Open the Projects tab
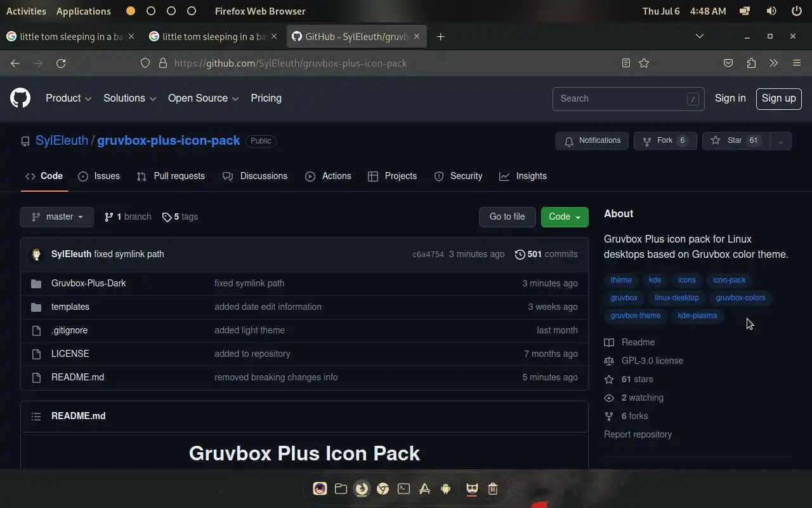Viewport: 812px width, 508px height. point(392,177)
